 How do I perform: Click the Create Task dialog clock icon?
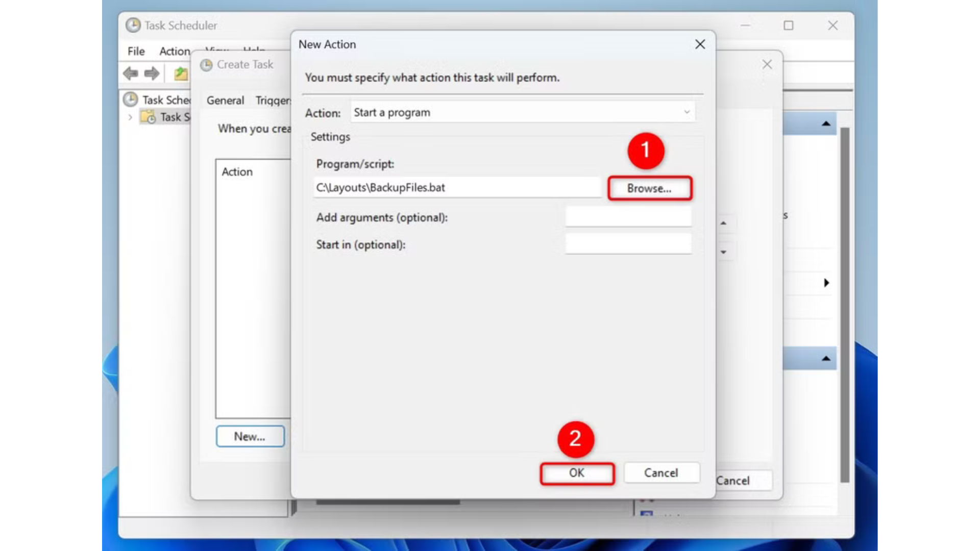(206, 65)
